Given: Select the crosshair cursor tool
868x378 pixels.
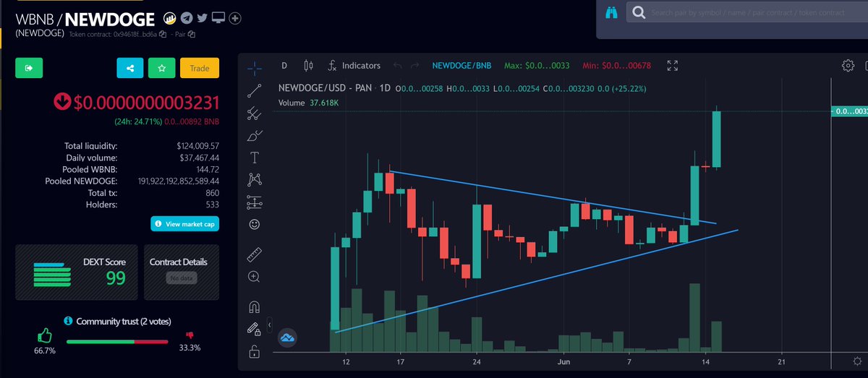Looking at the screenshot, I should [254, 68].
